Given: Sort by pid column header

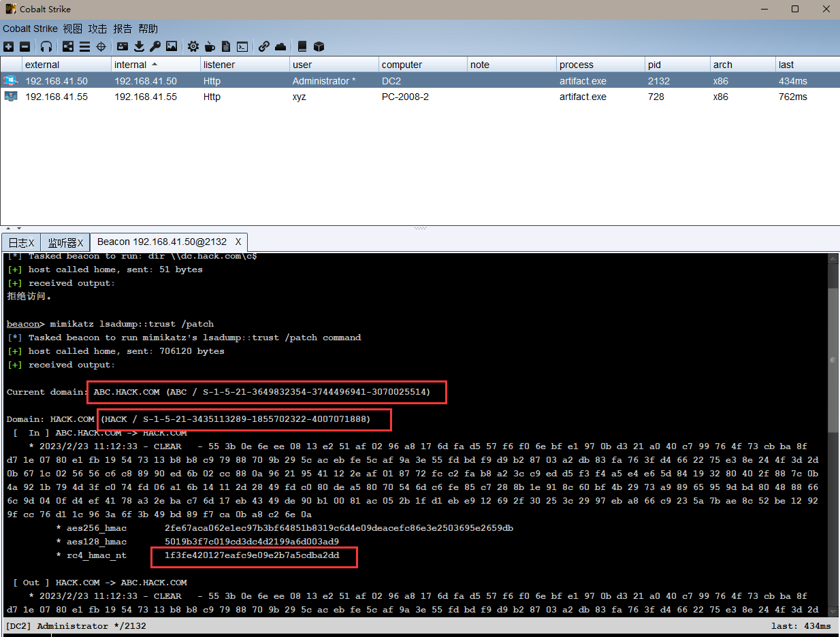Looking at the screenshot, I should click(678, 65).
